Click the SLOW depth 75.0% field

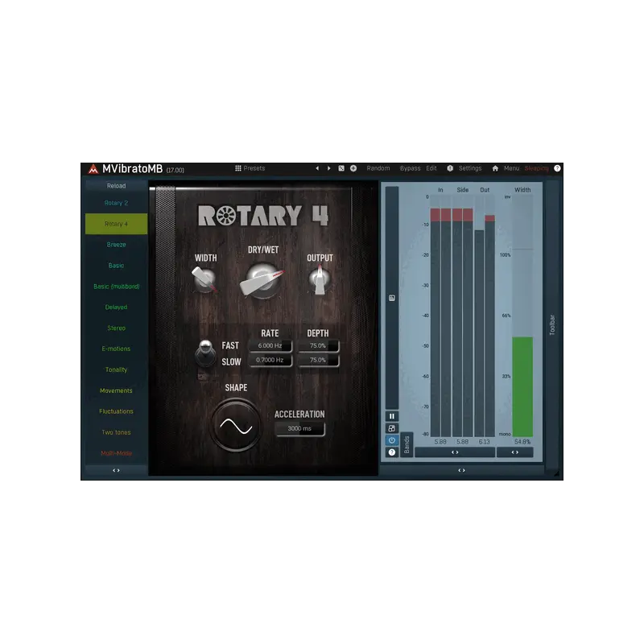tap(318, 360)
